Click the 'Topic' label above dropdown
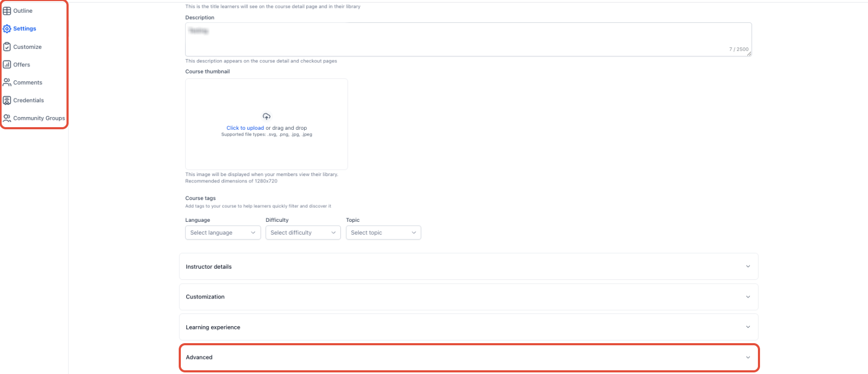 (x=353, y=220)
